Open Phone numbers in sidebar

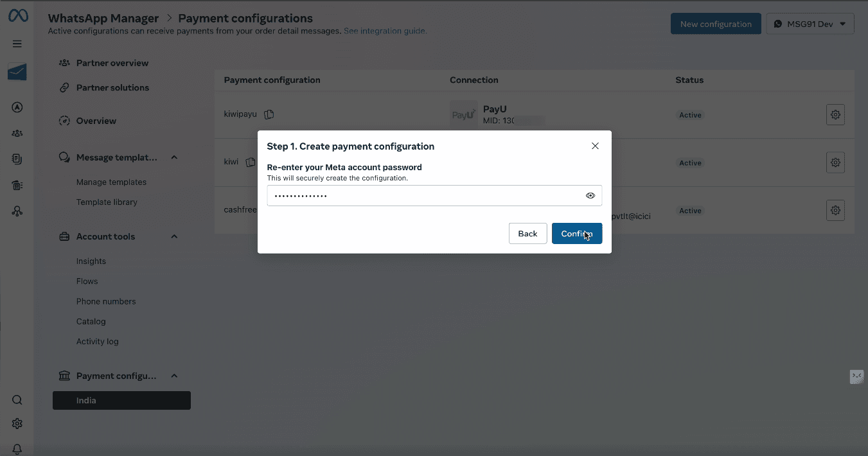coord(106,301)
